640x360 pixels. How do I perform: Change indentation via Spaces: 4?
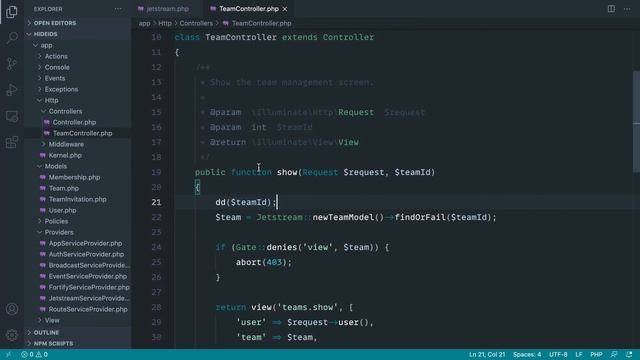[x=527, y=354]
